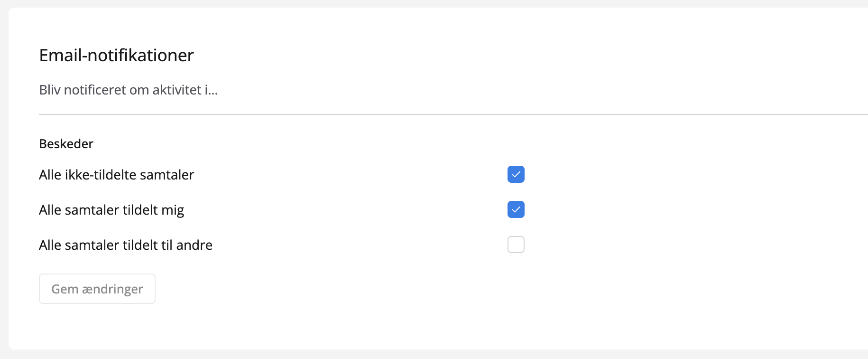Click the word 'mig' in the second option
The height and width of the screenshot is (359, 868).
tap(173, 210)
